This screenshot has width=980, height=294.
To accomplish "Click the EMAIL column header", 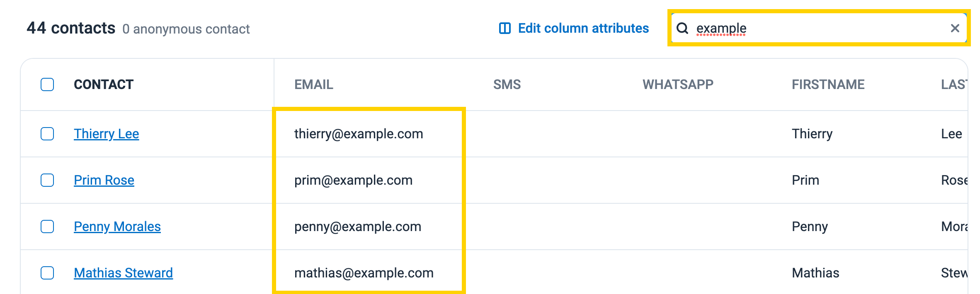I will click(x=313, y=84).
